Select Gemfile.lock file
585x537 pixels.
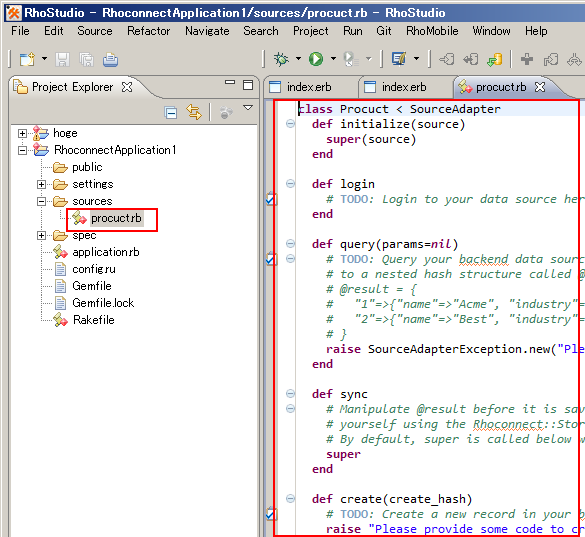coord(103,303)
